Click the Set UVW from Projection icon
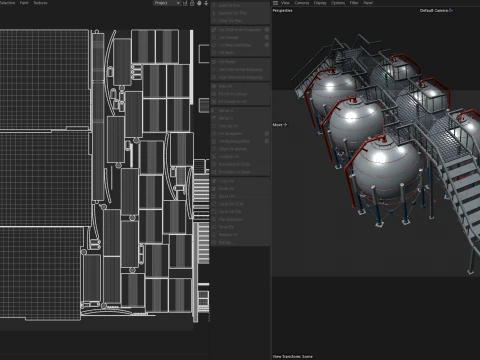The width and height of the screenshot is (480, 360). [x=214, y=30]
